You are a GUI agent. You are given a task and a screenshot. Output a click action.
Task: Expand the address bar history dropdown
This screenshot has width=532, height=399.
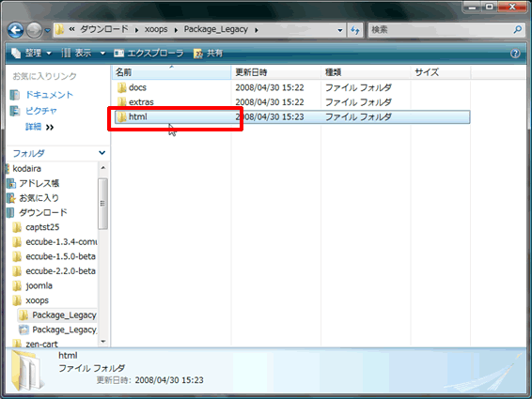point(339,30)
